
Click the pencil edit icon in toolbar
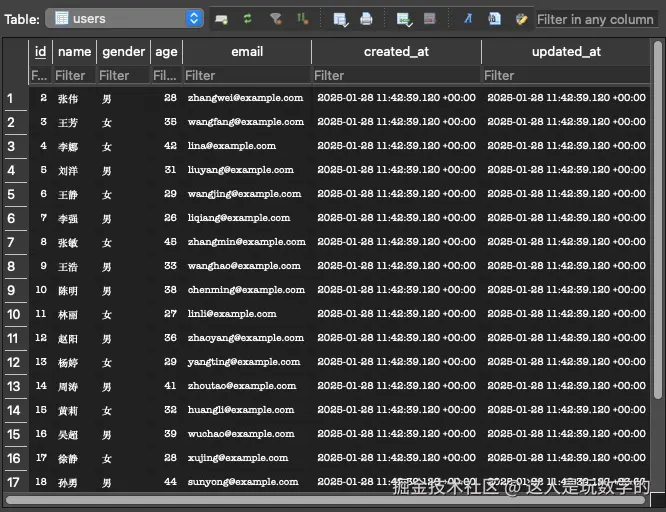[521, 19]
